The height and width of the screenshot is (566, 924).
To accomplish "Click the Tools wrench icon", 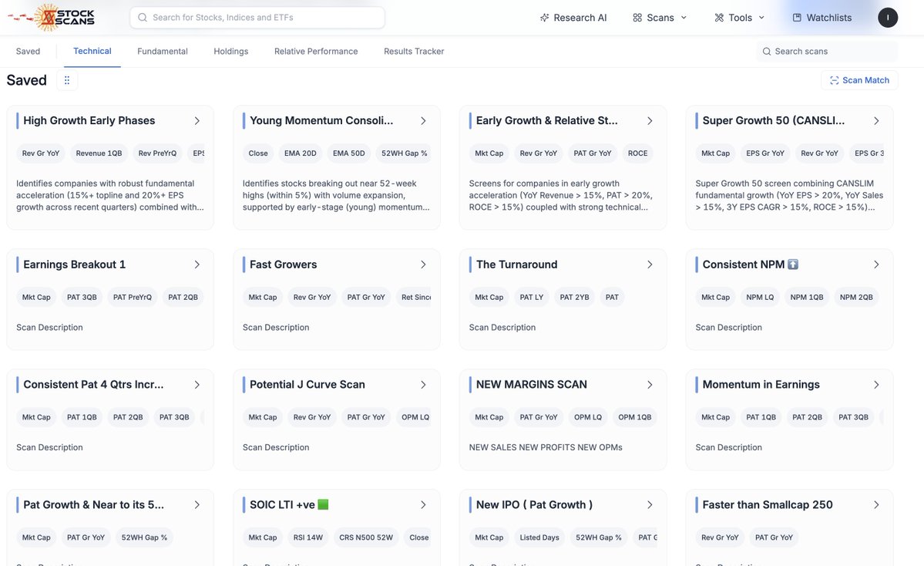I will tap(719, 18).
